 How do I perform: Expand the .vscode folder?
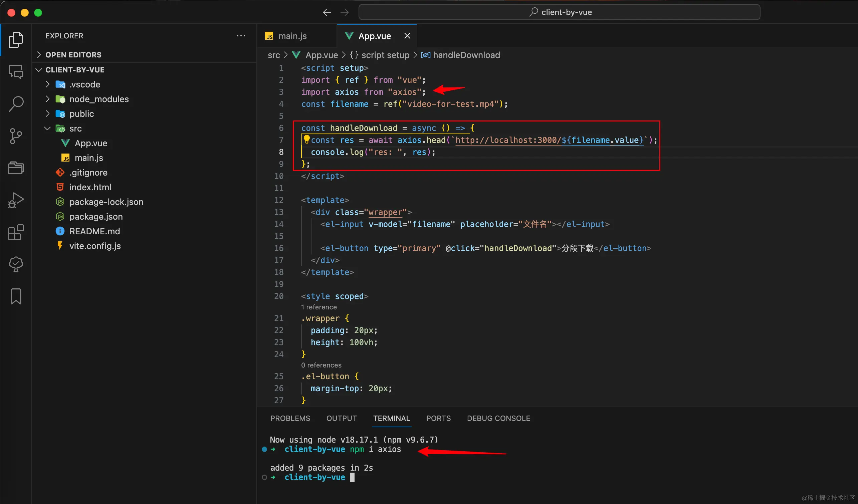point(48,84)
